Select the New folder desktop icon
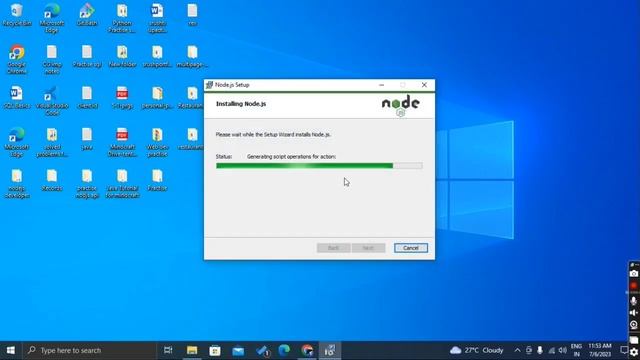640x360 pixels. click(122, 56)
